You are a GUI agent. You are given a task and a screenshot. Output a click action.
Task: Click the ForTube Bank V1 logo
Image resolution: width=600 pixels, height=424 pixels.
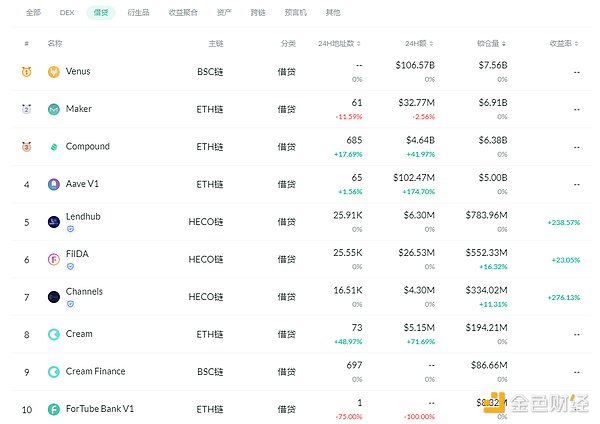point(54,409)
